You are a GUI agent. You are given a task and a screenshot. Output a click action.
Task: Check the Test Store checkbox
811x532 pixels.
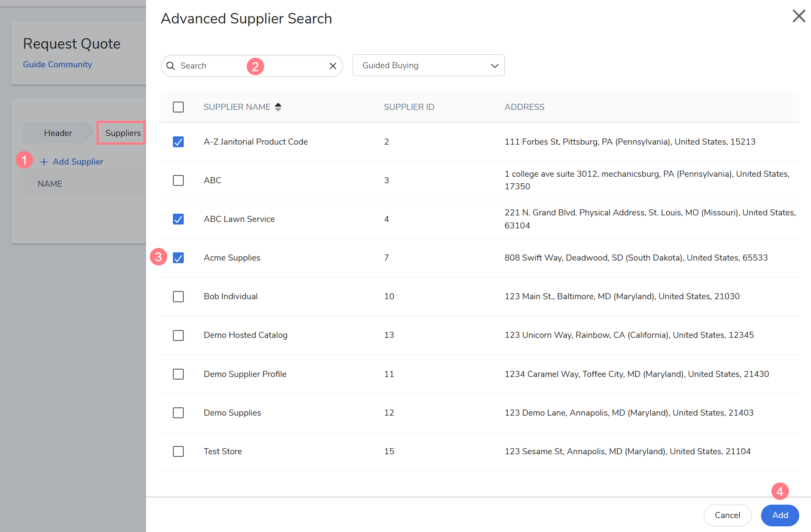(x=178, y=452)
